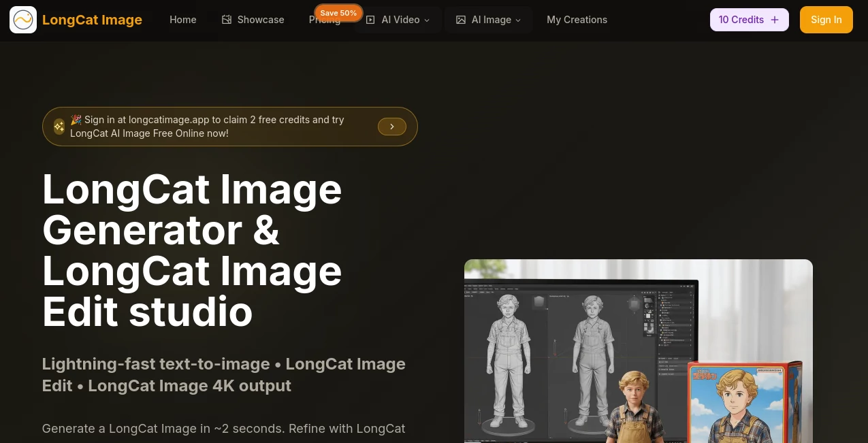Switch to the Showcase section

261,19
